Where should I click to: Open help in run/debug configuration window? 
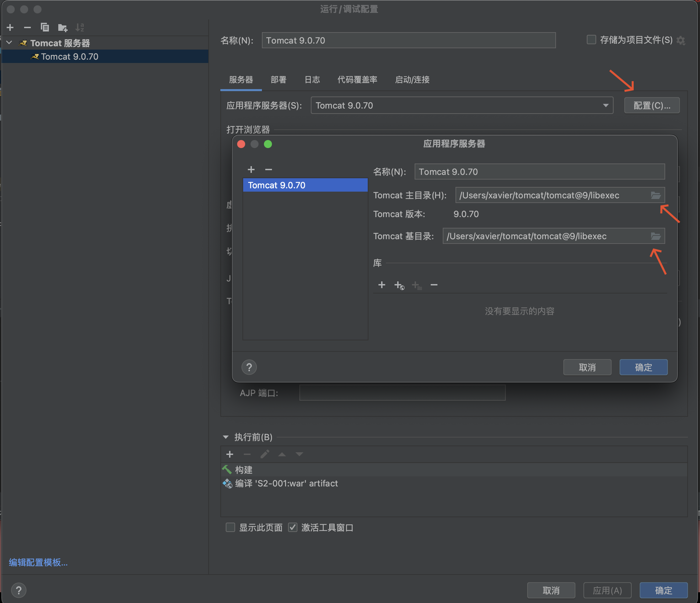(19, 591)
